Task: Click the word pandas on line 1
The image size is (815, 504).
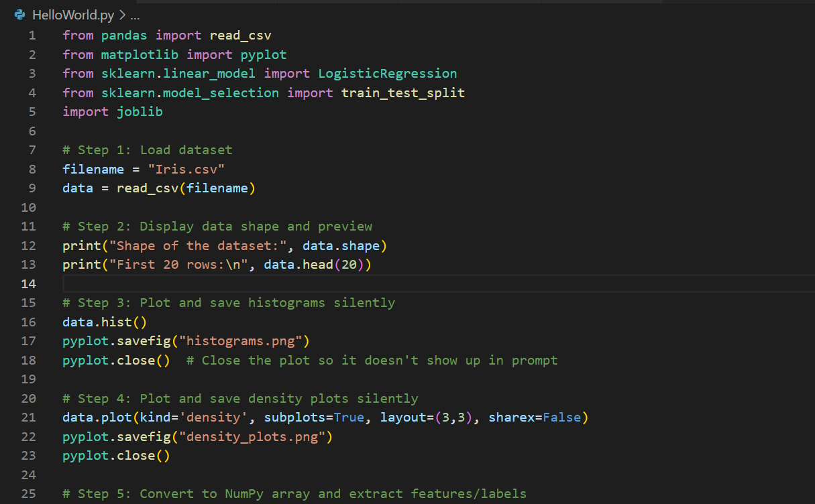Action: pyautogui.click(x=124, y=36)
